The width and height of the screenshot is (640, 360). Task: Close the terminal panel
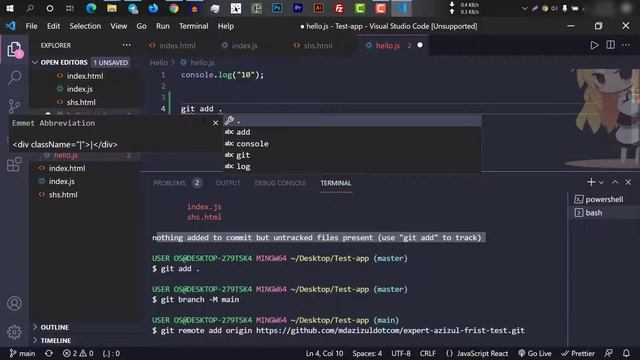tap(628, 182)
